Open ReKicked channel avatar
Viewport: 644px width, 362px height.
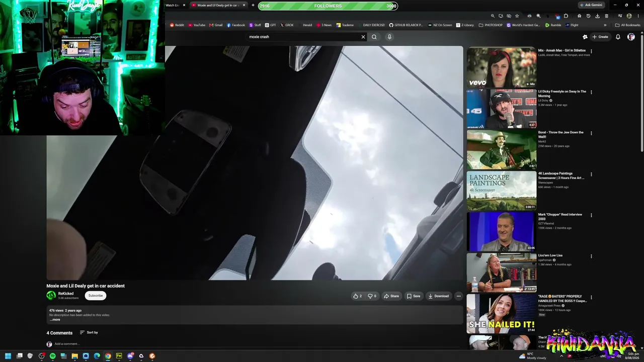click(x=51, y=296)
